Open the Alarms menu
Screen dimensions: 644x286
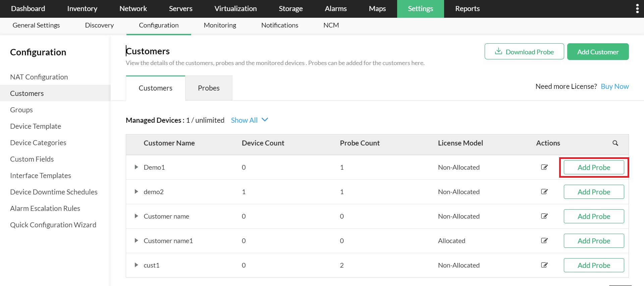pos(335,9)
